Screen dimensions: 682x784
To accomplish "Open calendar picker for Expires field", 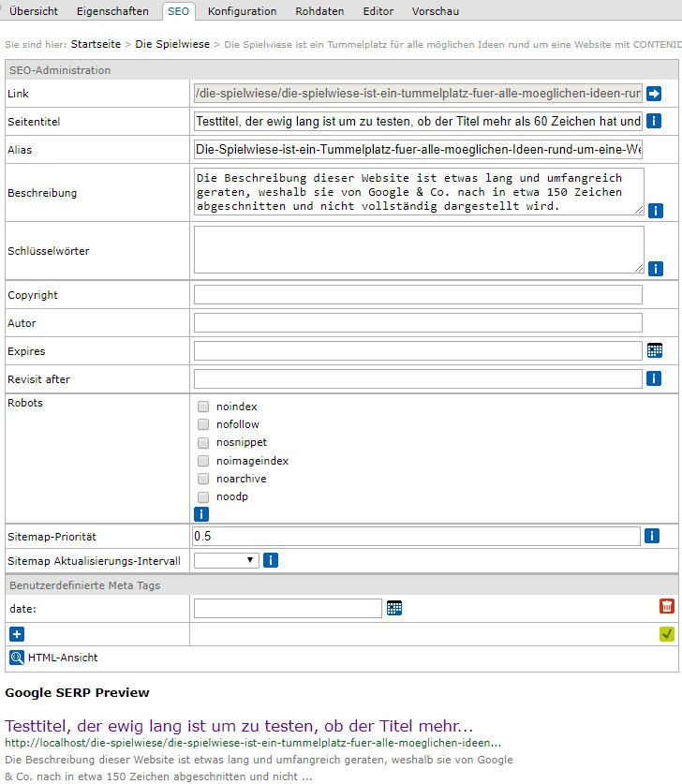I will tap(655, 350).
